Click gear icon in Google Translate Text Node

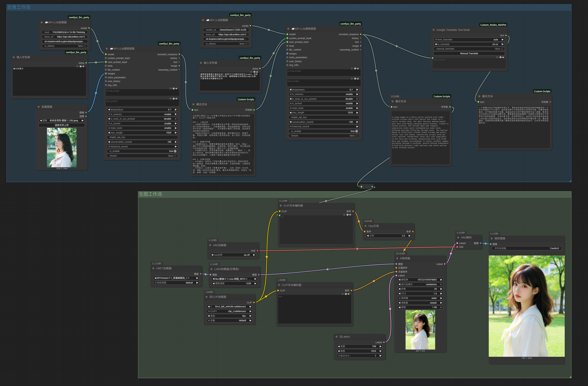pos(500,57)
